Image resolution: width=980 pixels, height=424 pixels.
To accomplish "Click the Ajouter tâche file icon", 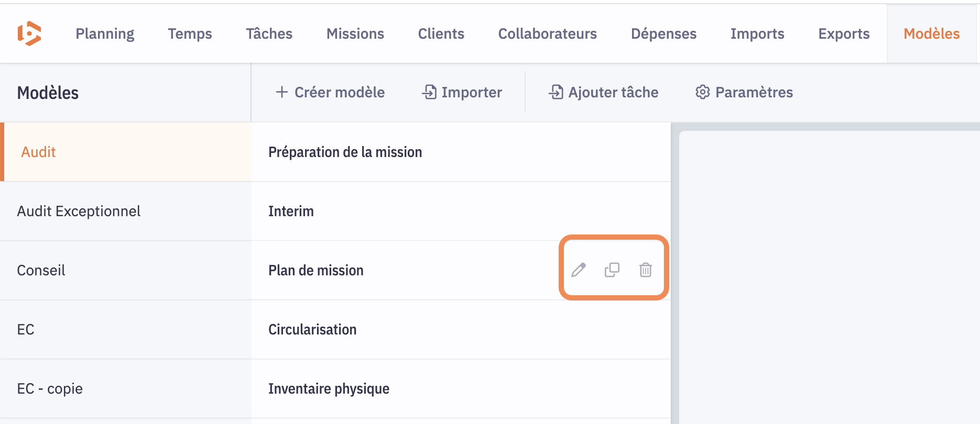I will point(556,92).
